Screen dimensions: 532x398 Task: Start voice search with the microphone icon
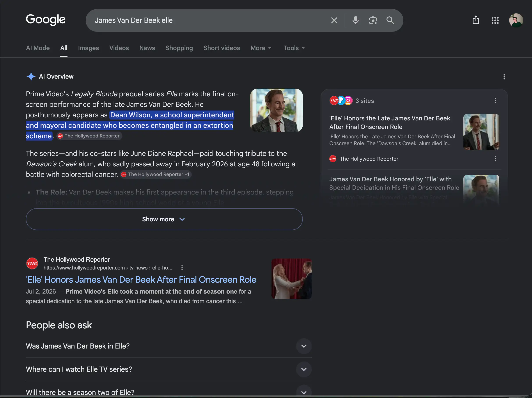click(x=355, y=20)
